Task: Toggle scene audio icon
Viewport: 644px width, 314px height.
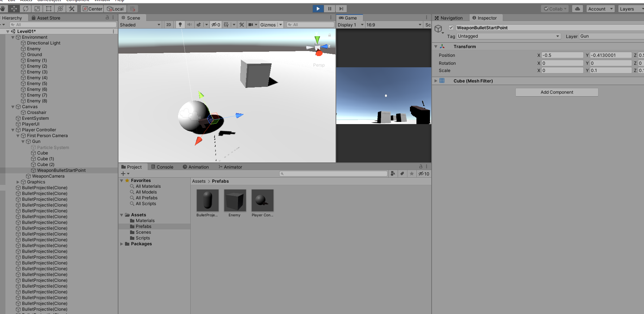Action: tap(189, 25)
